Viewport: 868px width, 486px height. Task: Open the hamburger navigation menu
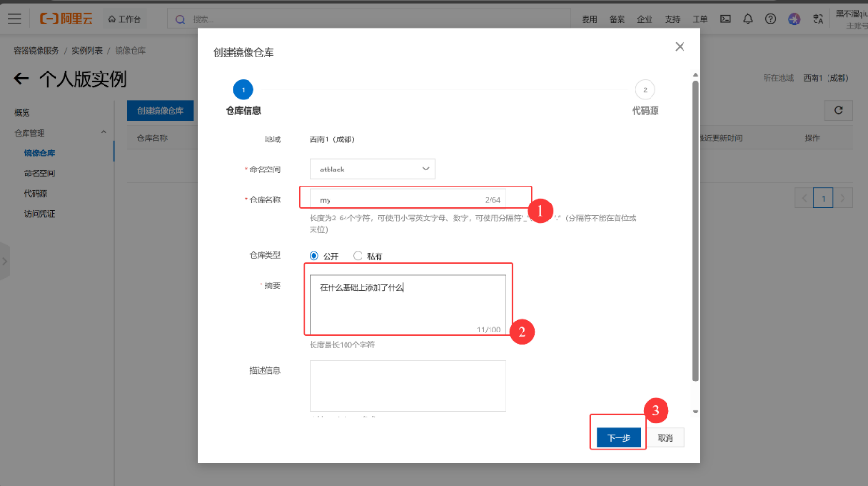[14, 19]
